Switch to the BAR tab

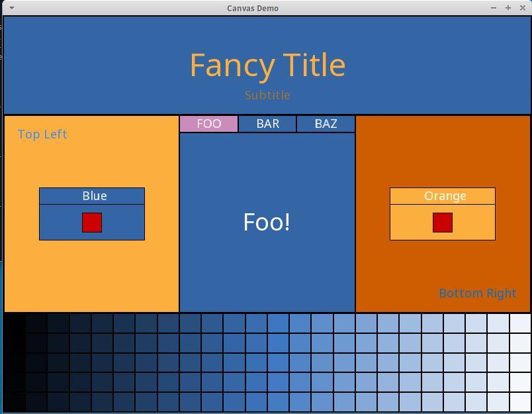point(267,124)
